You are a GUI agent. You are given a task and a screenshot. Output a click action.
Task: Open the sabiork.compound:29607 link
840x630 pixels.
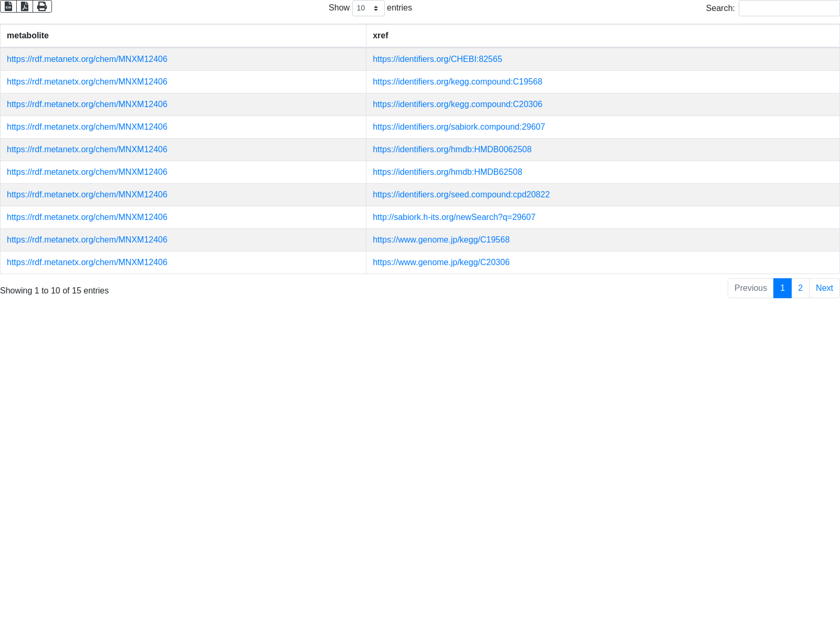[x=458, y=127]
